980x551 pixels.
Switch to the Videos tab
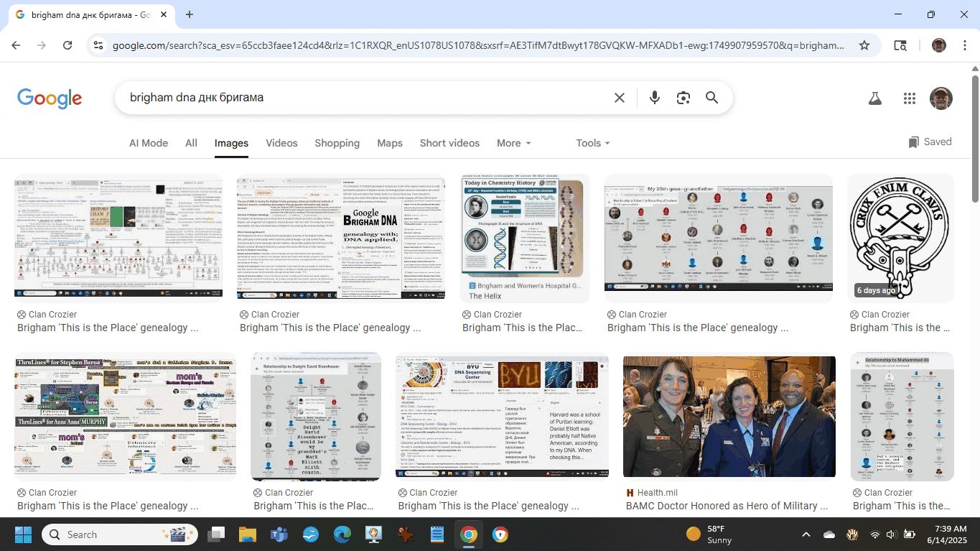281,143
